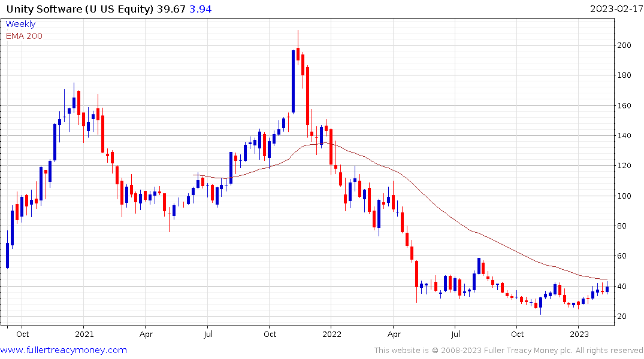The image size is (644, 359).
Task: Click the 40 price axis label
Action: coord(622,286)
